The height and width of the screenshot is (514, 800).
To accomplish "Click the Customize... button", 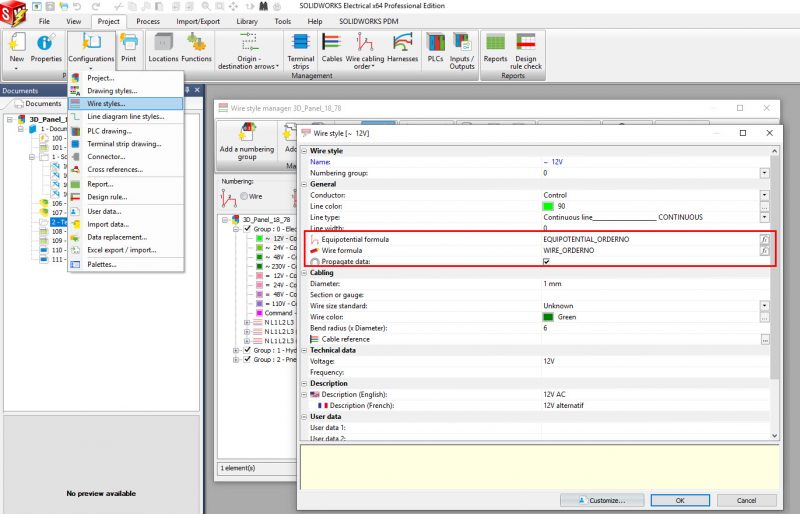I will point(602,500).
